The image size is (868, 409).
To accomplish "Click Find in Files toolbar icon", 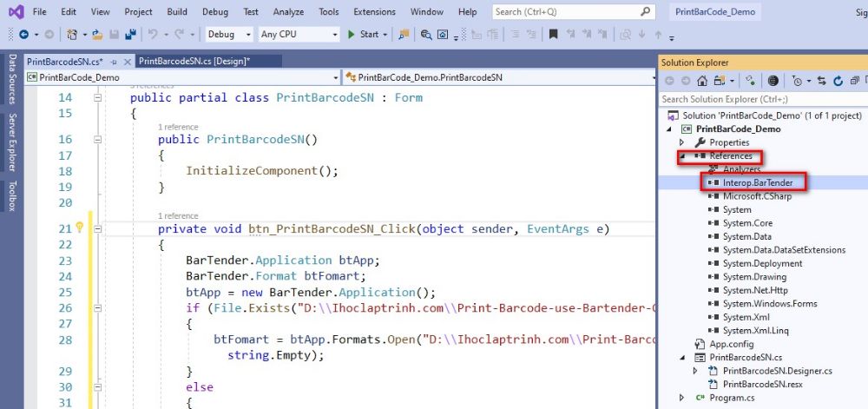I will (425, 35).
